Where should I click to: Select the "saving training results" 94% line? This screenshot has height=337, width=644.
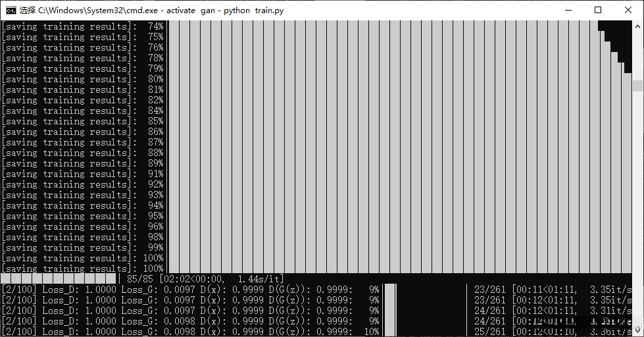82,206
